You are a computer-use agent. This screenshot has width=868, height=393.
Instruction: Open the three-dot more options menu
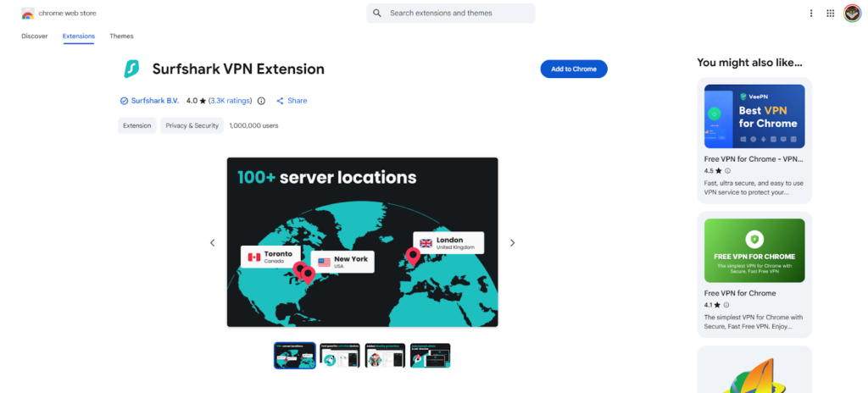[x=810, y=14]
